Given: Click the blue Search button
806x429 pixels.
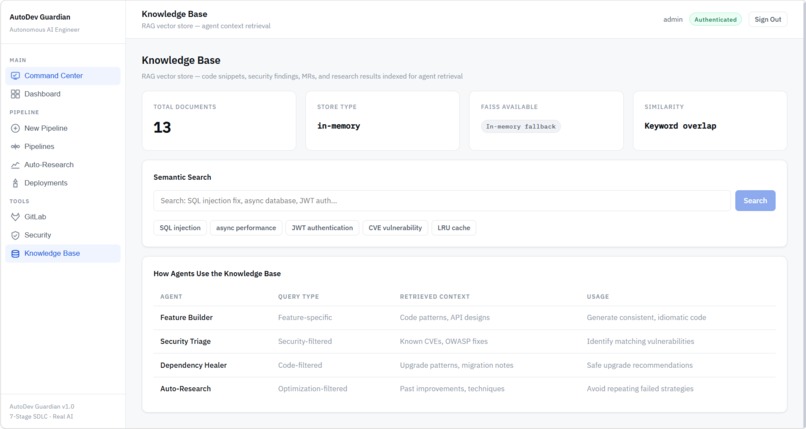Looking at the screenshot, I should pyautogui.click(x=755, y=201).
